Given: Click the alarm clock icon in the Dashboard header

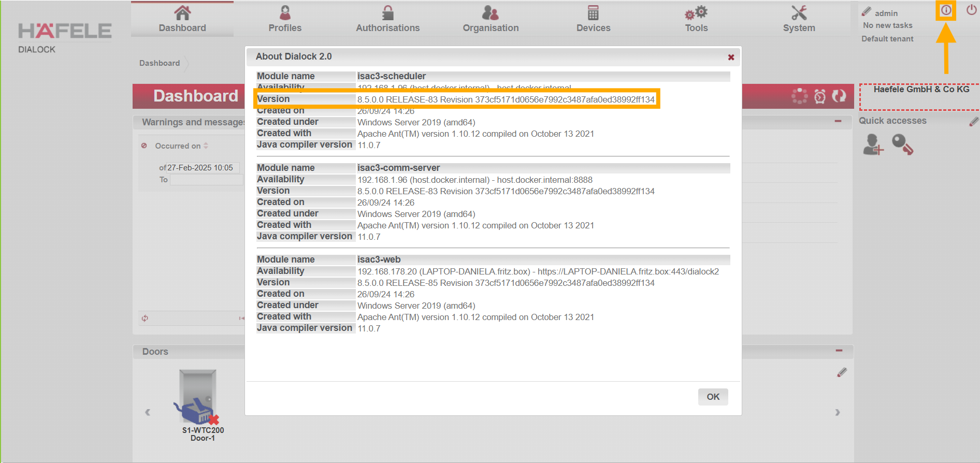Looking at the screenshot, I should coord(820,96).
